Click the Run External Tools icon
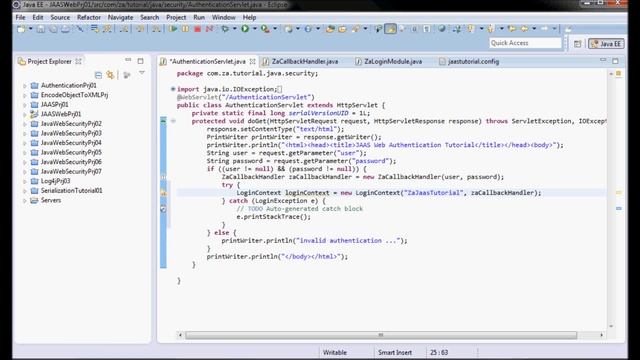 [265, 29]
